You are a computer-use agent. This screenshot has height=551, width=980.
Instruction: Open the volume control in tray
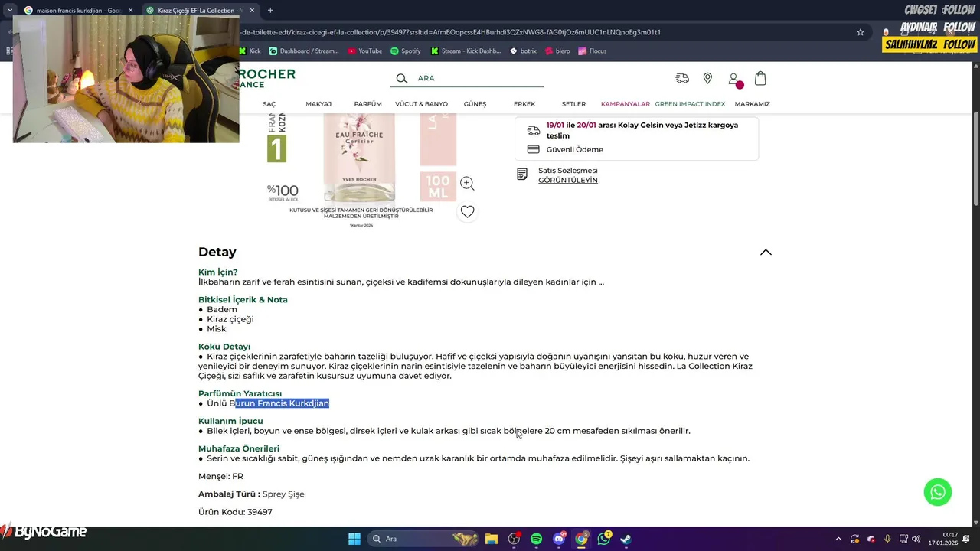pyautogui.click(x=916, y=539)
